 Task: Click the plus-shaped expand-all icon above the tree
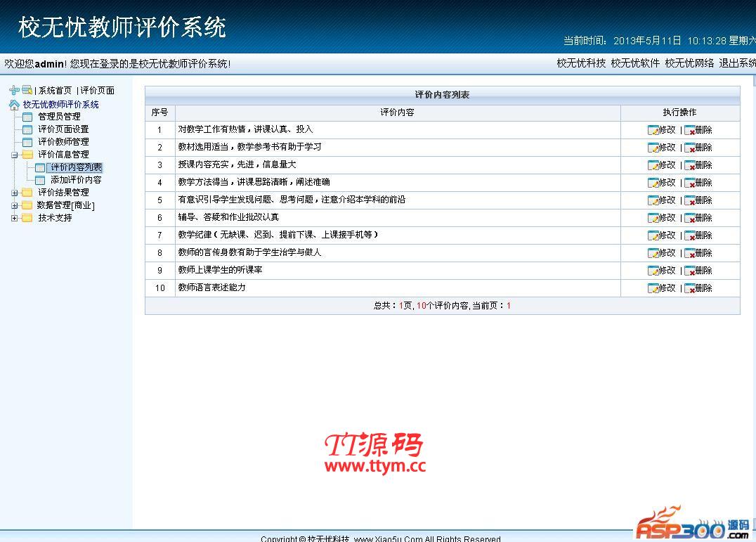point(15,90)
